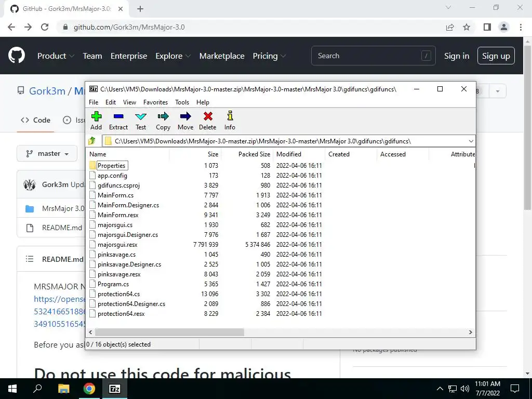
Task: Open the Edit menu in 7-Zip
Action: click(x=111, y=102)
